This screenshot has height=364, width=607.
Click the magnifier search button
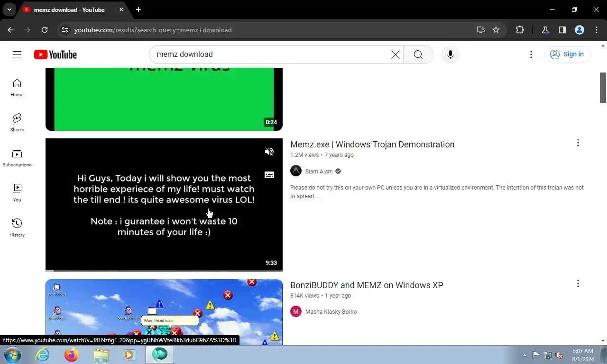click(x=418, y=55)
